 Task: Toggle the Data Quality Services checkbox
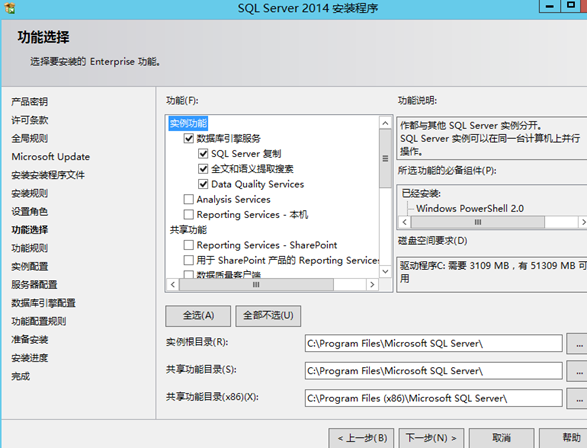[x=203, y=184]
